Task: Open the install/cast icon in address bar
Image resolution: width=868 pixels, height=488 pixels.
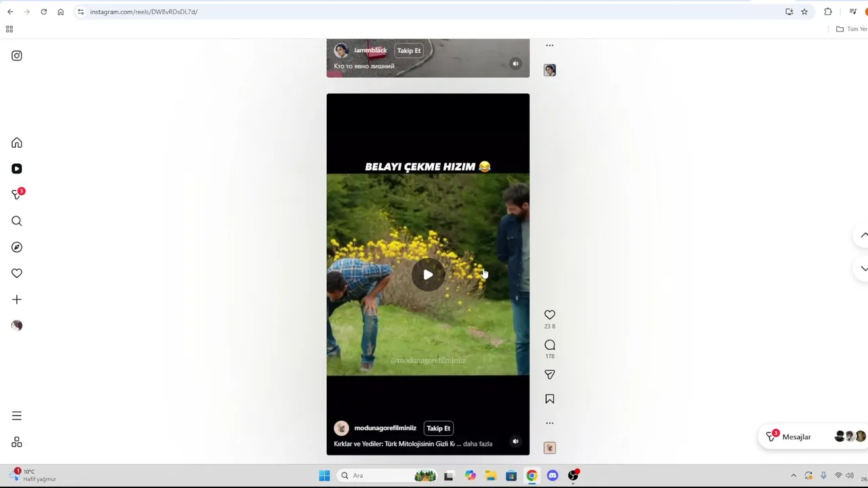Action: (789, 12)
